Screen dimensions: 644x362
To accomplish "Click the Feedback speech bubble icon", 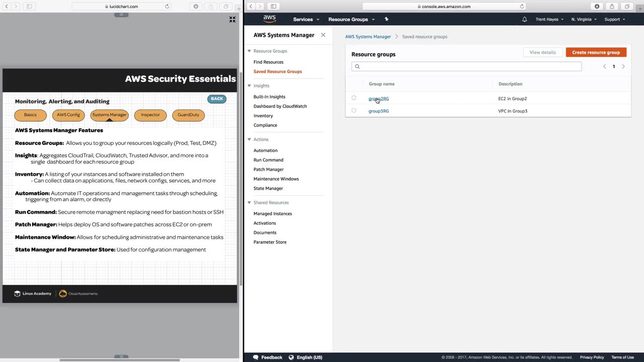I will tap(256, 357).
